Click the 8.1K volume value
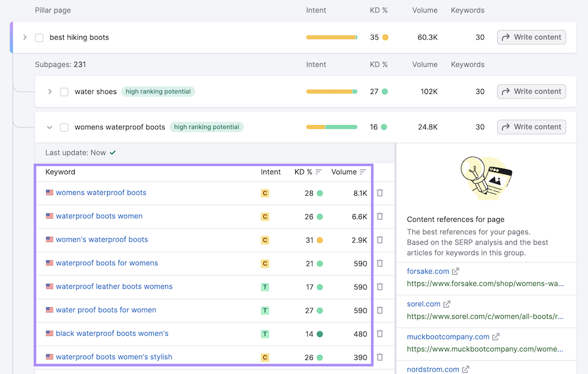The height and width of the screenshot is (374, 588). tap(360, 193)
